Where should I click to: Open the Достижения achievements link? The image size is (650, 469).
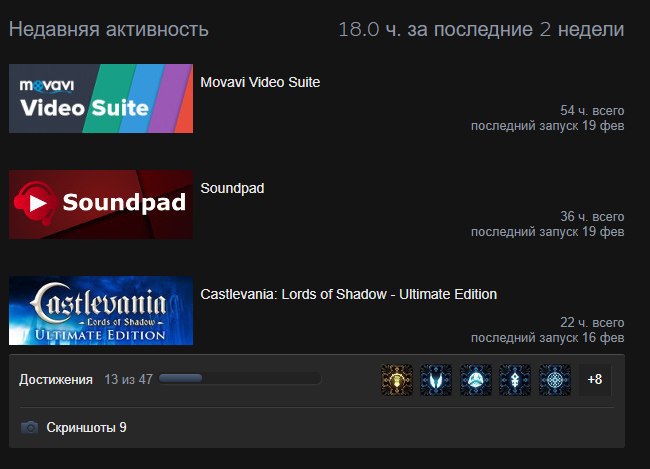click(x=56, y=379)
